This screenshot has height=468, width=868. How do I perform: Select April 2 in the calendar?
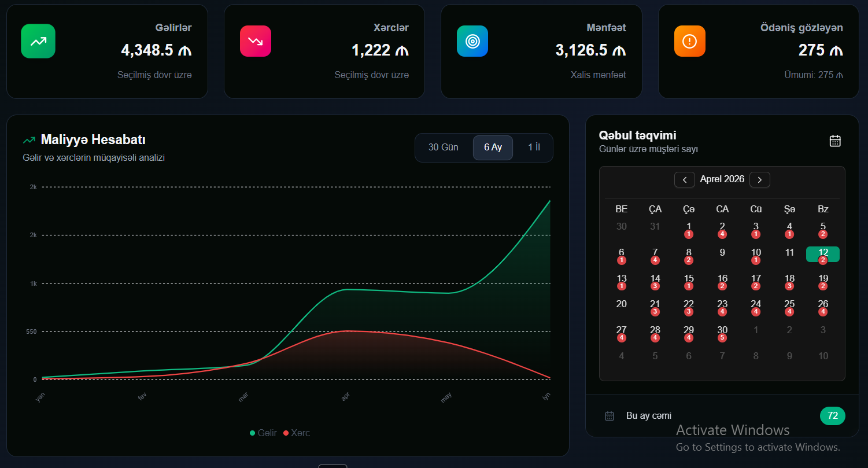coord(722,229)
